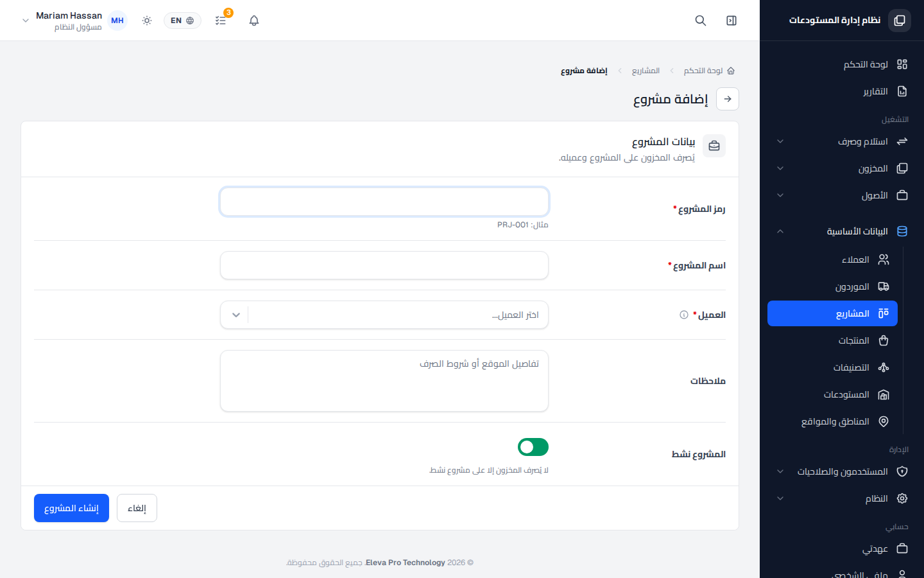Click المشاريع breadcrumb link
The height and width of the screenshot is (578, 924).
point(646,71)
